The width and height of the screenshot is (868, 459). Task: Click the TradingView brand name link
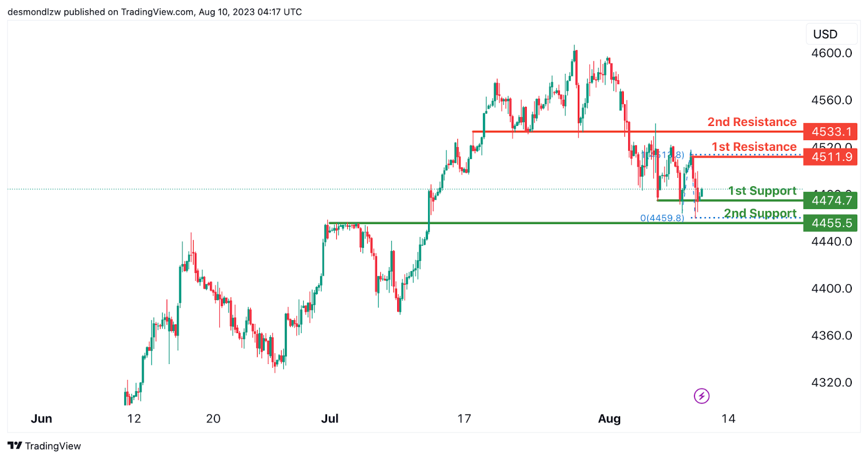click(x=53, y=446)
